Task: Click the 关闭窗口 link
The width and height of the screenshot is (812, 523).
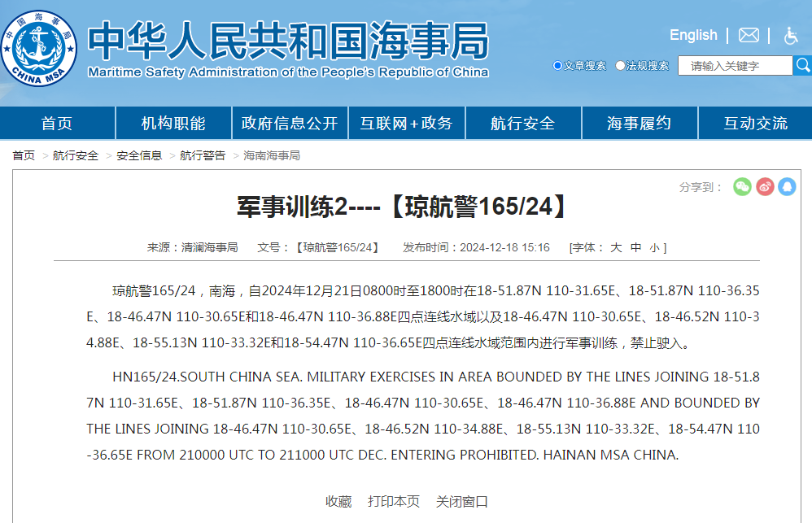Action: pyautogui.click(x=462, y=501)
